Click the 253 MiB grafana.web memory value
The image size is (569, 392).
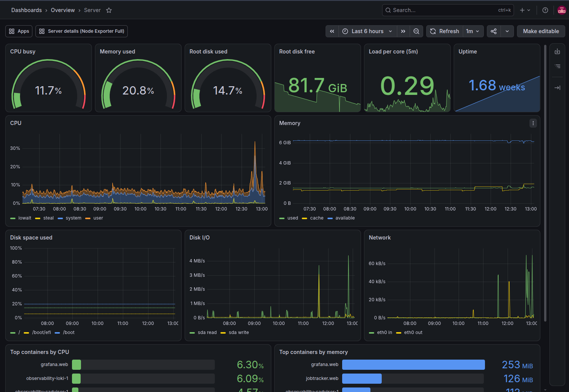[x=517, y=365]
